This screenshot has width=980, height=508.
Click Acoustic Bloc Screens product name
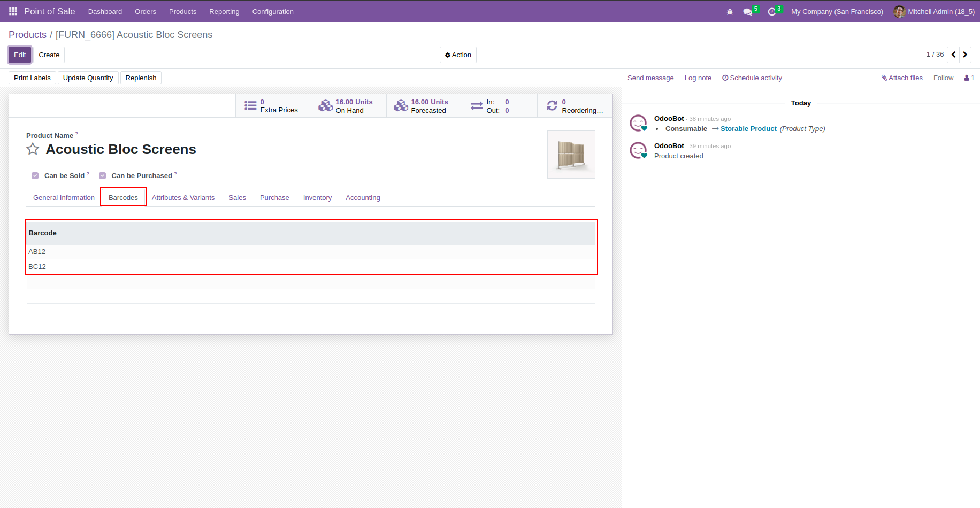coord(121,149)
